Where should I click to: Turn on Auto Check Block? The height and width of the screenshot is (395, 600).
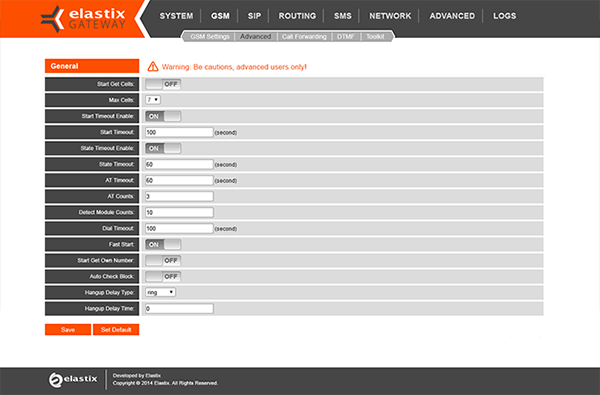pyautogui.click(x=163, y=277)
